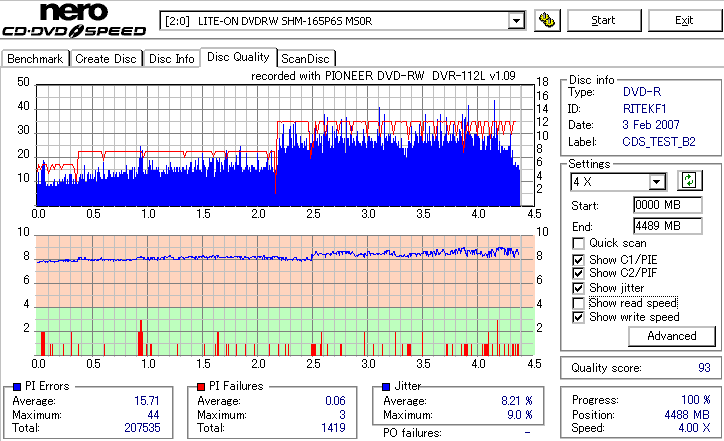Enable Show read speed checkbox
Image resolution: width=724 pixels, height=441 pixels.
578,303
